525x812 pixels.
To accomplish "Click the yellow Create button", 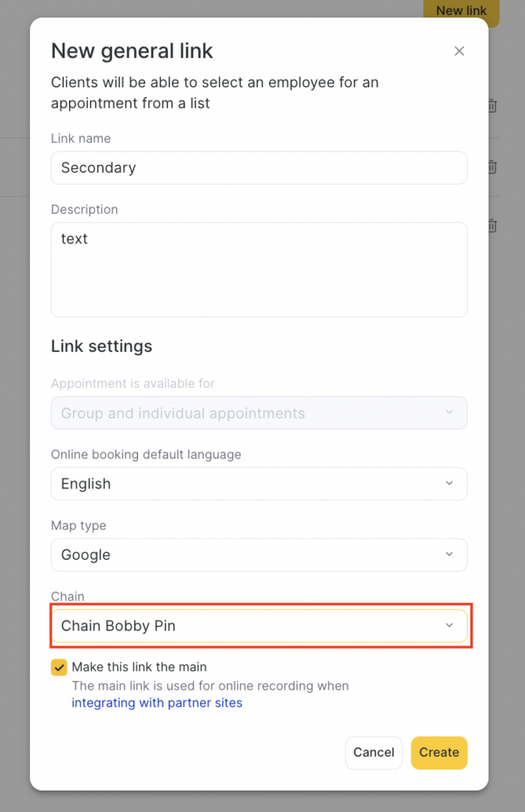I will [x=439, y=753].
